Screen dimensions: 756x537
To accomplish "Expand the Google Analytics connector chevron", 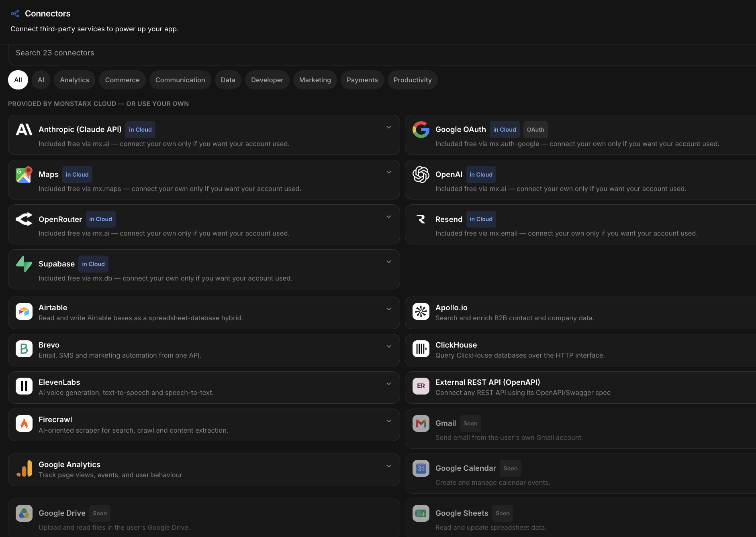I will [x=389, y=466].
